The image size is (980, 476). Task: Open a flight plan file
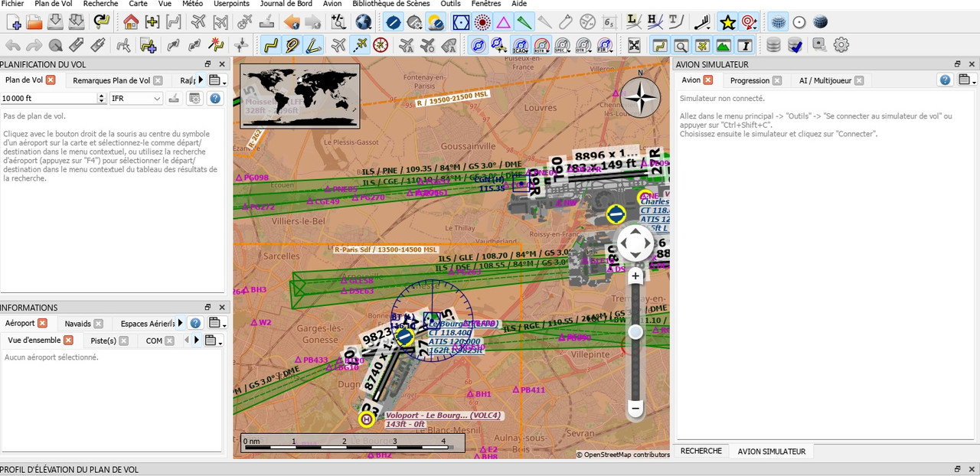tap(34, 22)
